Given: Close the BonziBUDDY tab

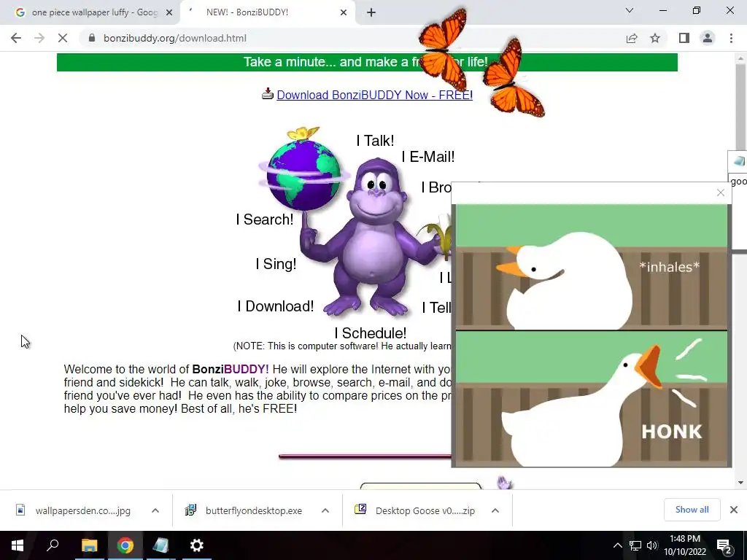Looking at the screenshot, I should coord(344,13).
